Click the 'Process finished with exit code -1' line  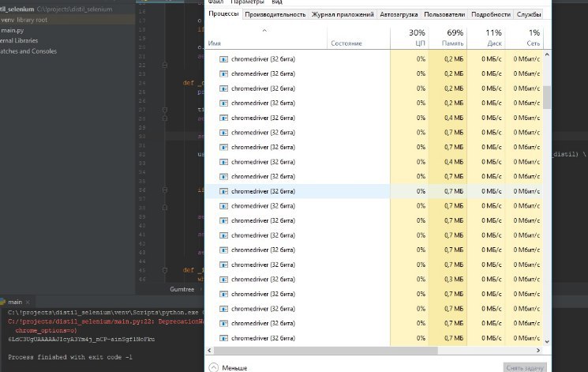[x=70, y=357]
